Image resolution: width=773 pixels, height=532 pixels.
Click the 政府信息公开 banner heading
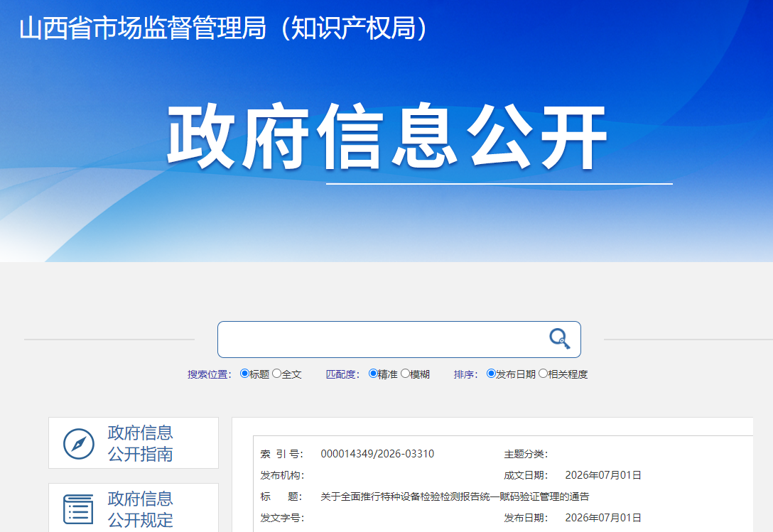(x=387, y=136)
